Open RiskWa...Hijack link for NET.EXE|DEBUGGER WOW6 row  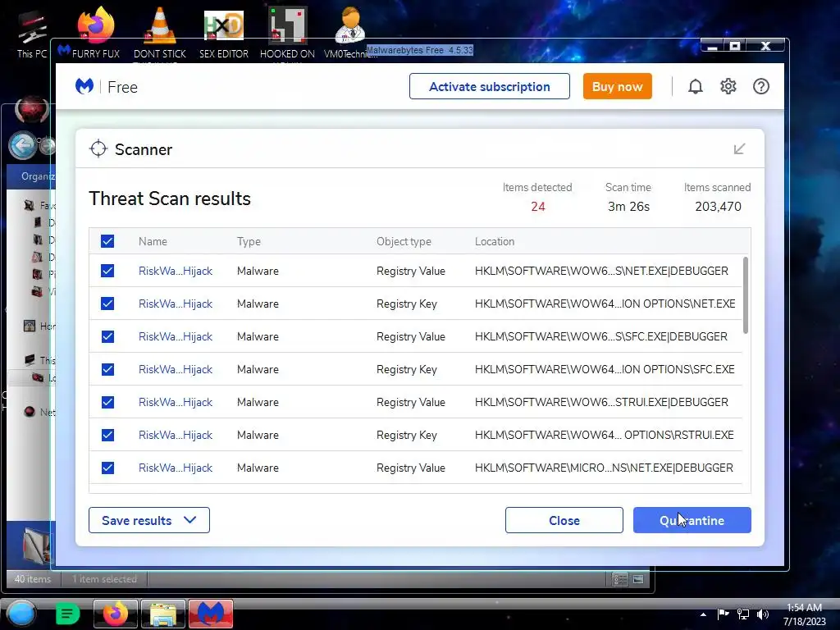point(176,271)
